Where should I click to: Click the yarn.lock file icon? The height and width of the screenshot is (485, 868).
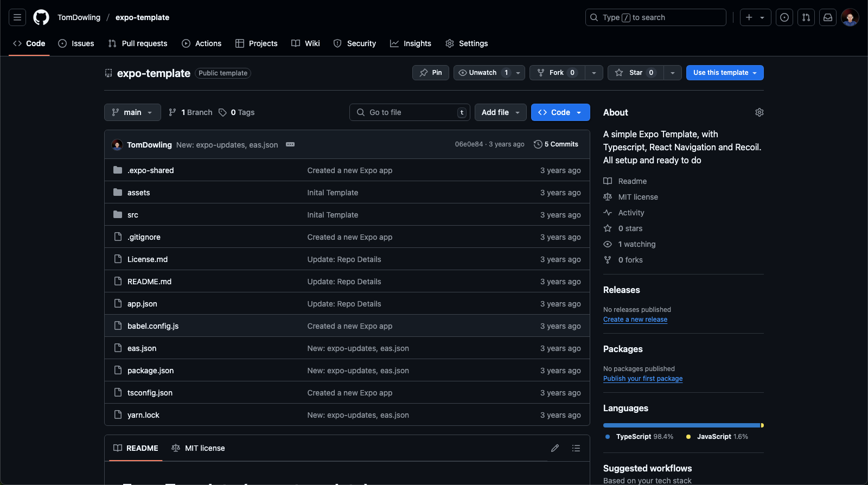point(118,415)
